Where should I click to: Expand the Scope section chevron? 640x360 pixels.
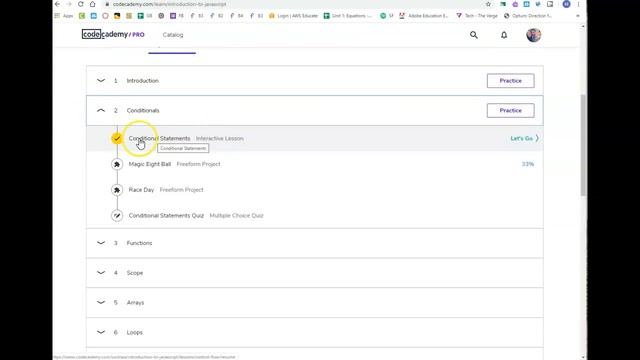pyautogui.click(x=101, y=273)
